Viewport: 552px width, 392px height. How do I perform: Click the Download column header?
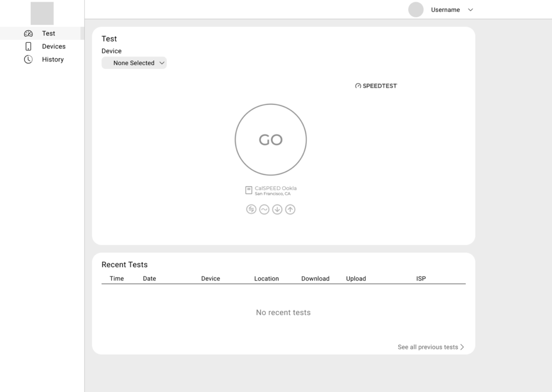click(x=315, y=278)
